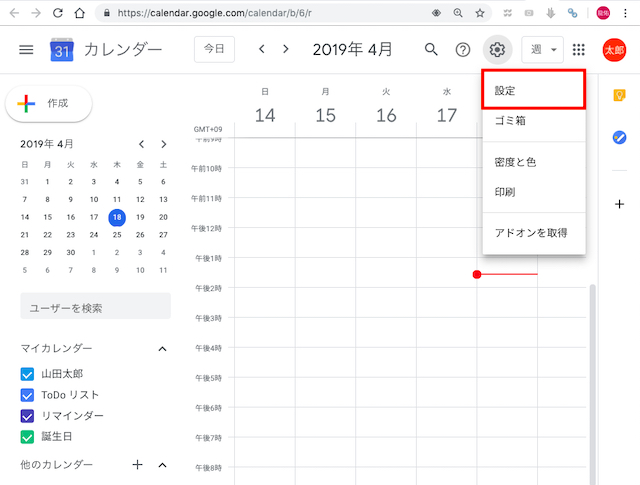Viewport: 640px width, 485px height.
Task: Select ゴミ箱 from the gear menu
Action: [x=534, y=120]
